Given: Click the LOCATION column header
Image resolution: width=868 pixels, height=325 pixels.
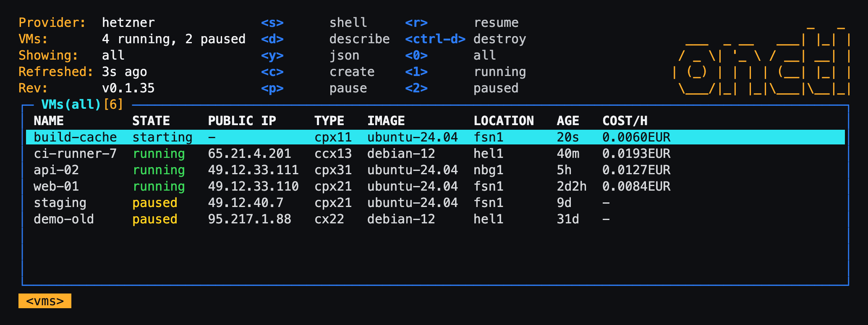Looking at the screenshot, I should click(504, 121).
